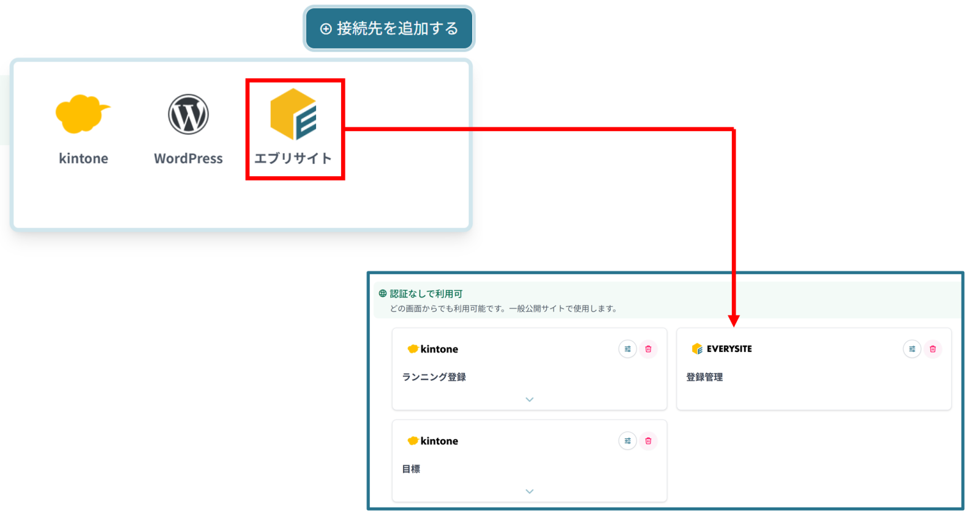The height and width of the screenshot is (521, 980).
Task: Click the ランニング登録 connection name
Action: pyautogui.click(x=434, y=377)
